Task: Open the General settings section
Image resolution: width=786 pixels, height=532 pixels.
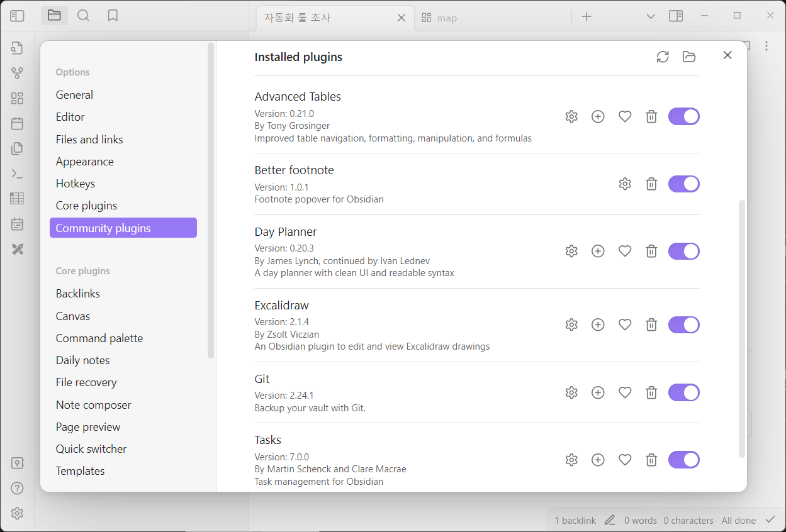Action: (123, 95)
